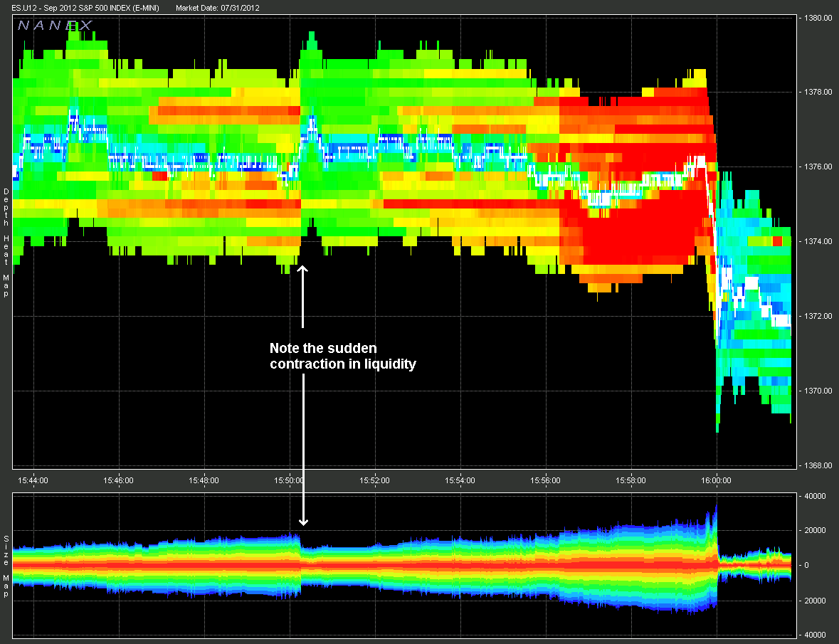Viewport: 839px width, 644px height.
Task: Click the 16:00:00 time axis label
Action: tap(717, 480)
